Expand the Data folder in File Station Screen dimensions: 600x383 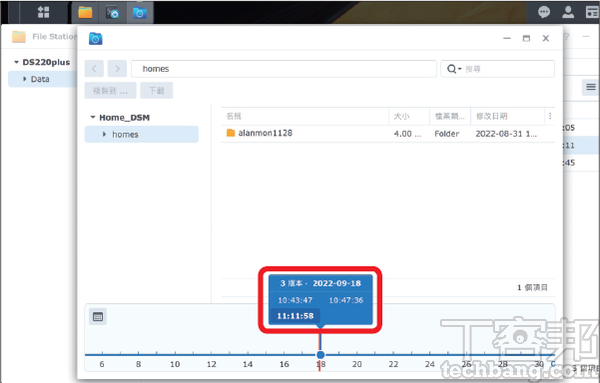[24, 79]
